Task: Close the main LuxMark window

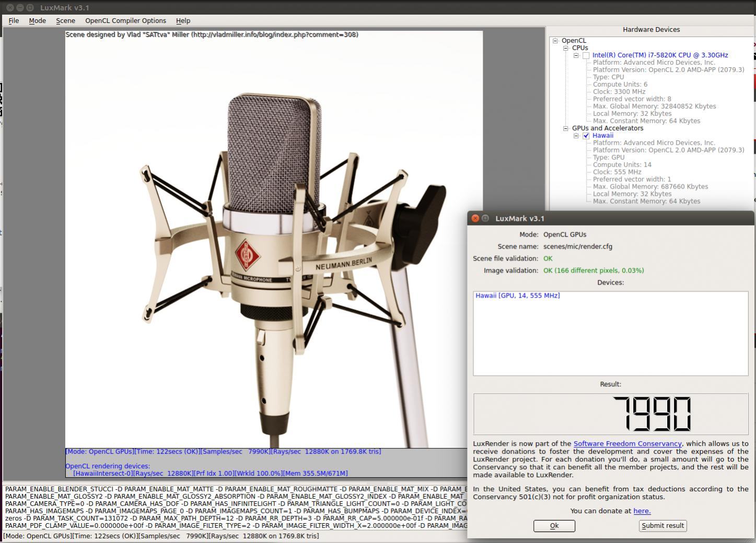Action: (x=10, y=8)
